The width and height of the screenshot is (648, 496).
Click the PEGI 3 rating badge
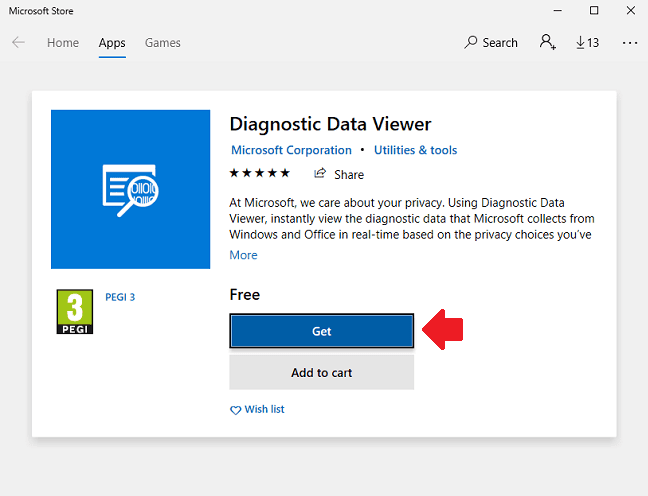[75, 312]
